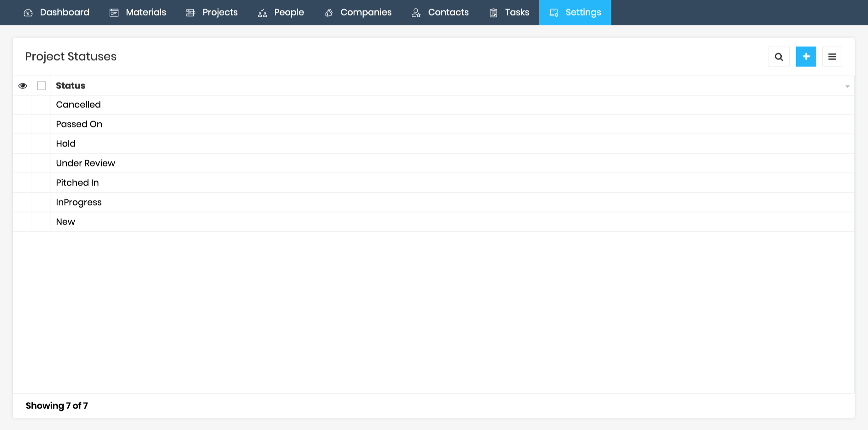Click the Dashboard gauge icon

28,13
